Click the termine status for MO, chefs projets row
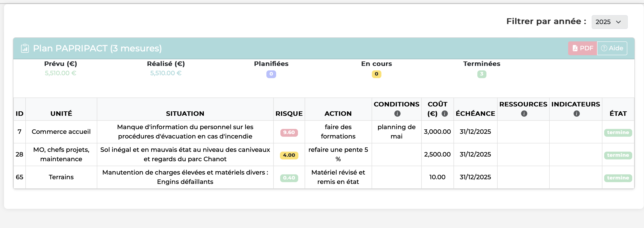 pos(618,155)
